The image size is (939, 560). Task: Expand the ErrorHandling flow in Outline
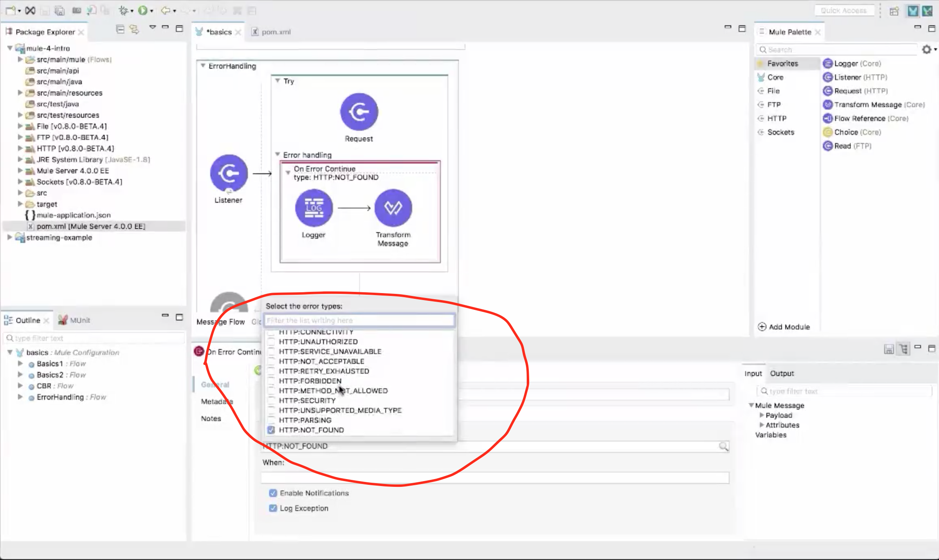[20, 397]
